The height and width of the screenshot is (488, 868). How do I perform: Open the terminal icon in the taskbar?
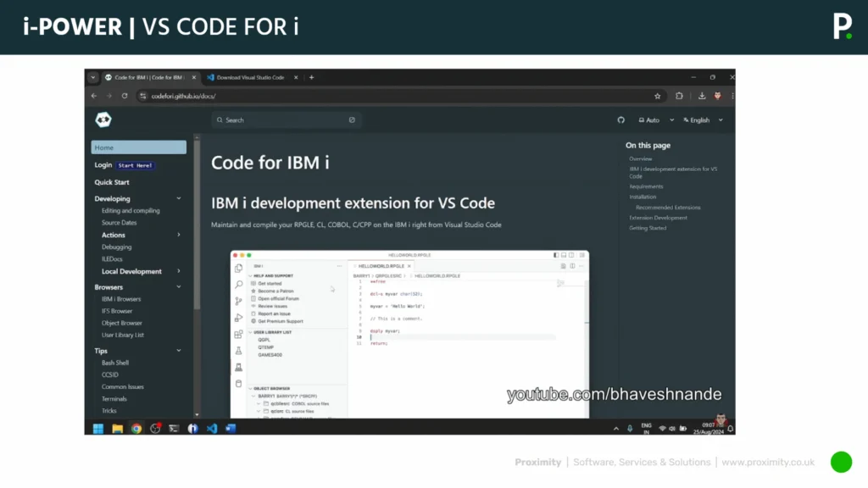pos(174,428)
